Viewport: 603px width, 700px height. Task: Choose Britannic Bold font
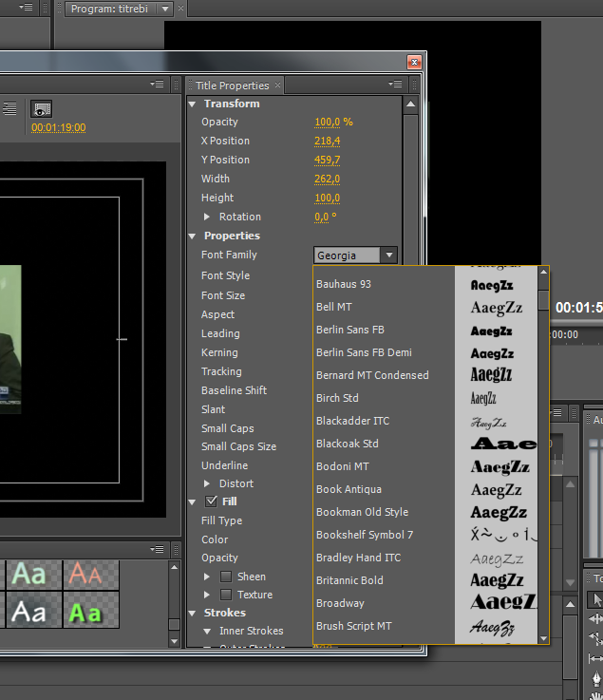pyautogui.click(x=384, y=580)
